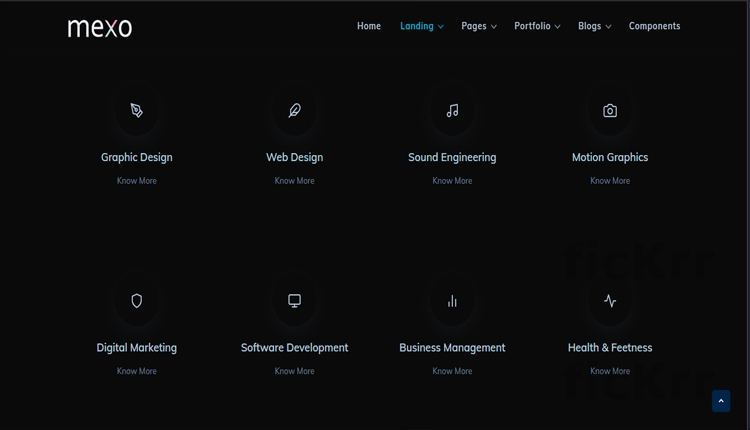Expand the Pages dropdown menu
Image resolution: width=750 pixels, height=430 pixels.
click(479, 26)
